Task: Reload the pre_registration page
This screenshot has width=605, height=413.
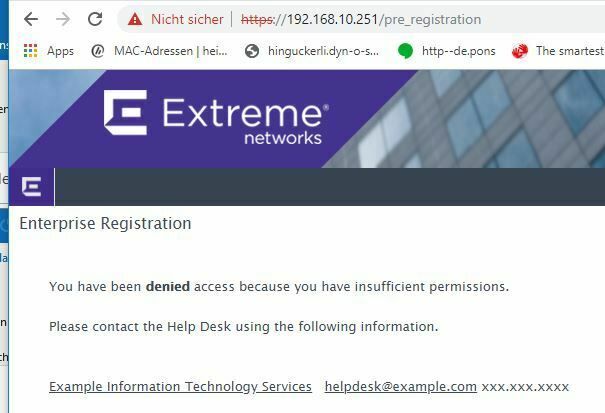Action: pyautogui.click(x=95, y=19)
